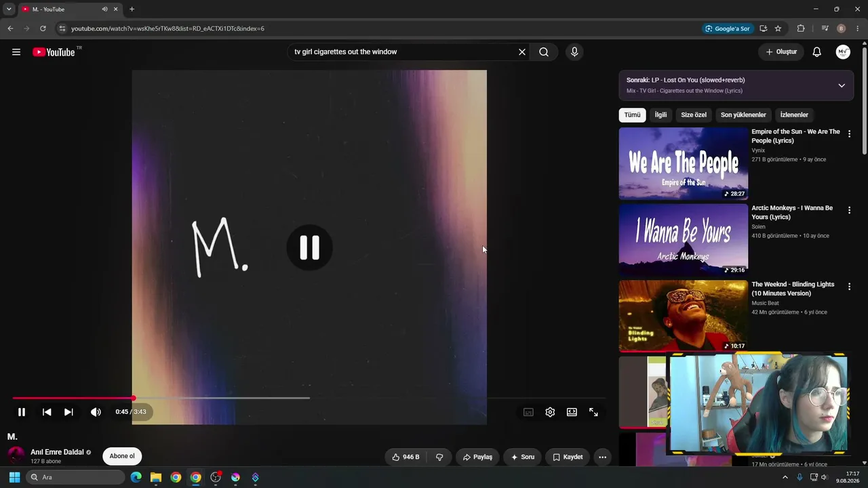
Task: Open YouTube notifications bell
Action: (x=817, y=52)
